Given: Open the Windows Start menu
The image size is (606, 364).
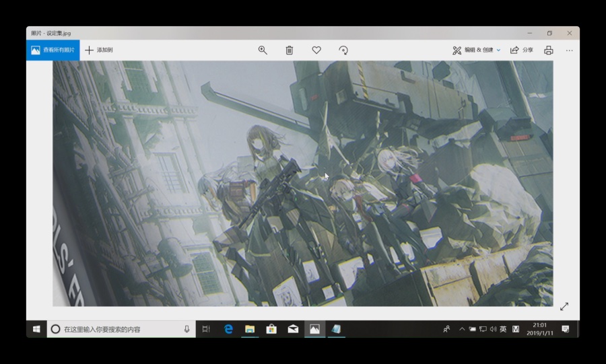Looking at the screenshot, I should (x=36, y=329).
